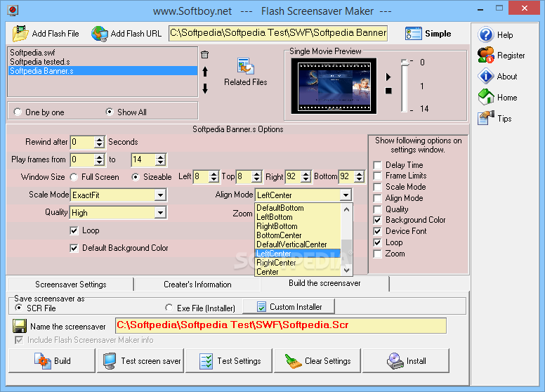Toggle the main Loop option checkbox
This screenshot has height=392, width=545.
74,230
